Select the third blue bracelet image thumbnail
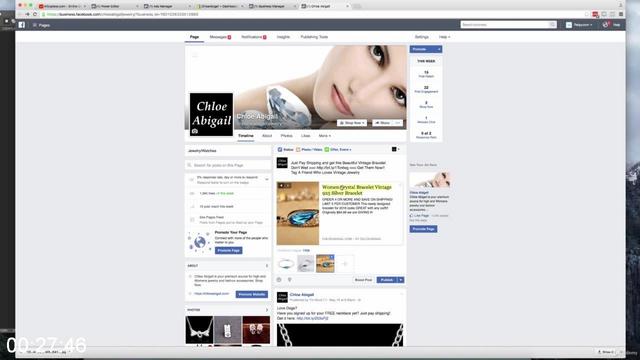640x360 pixels. coord(325,264)
